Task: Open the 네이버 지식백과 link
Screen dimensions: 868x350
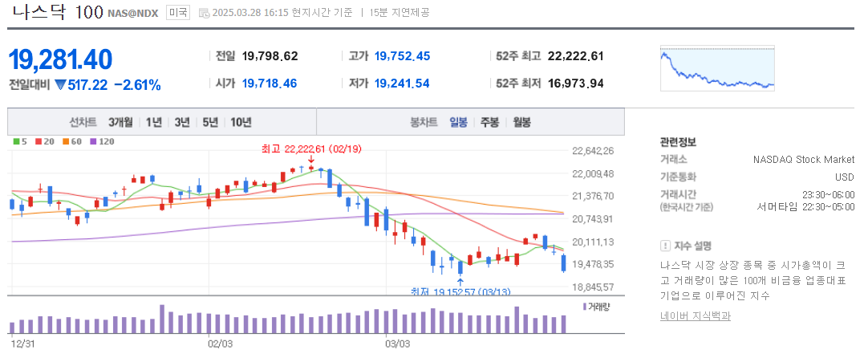Action: pyautogui.click(x=696, y=316)
